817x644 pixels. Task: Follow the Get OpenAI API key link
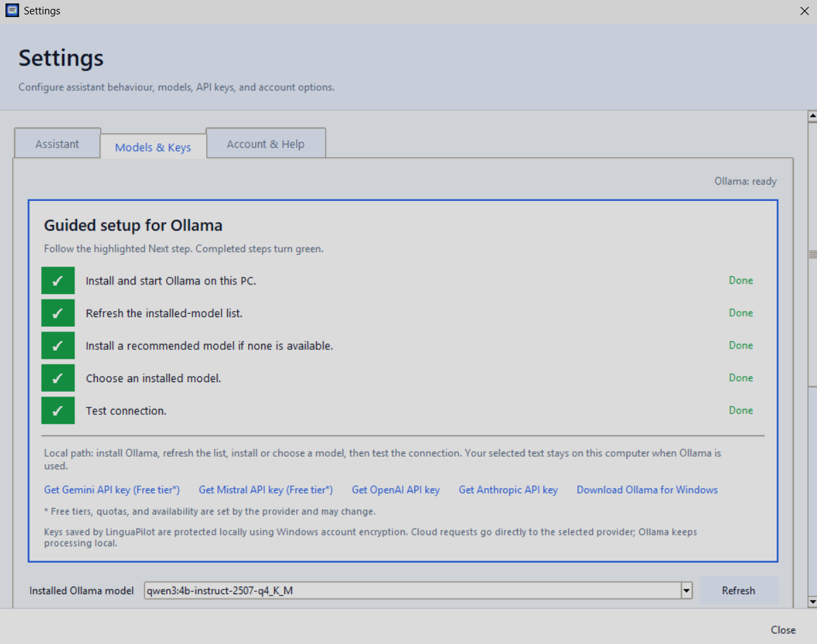pyautogui.click(x=396, y=489)
